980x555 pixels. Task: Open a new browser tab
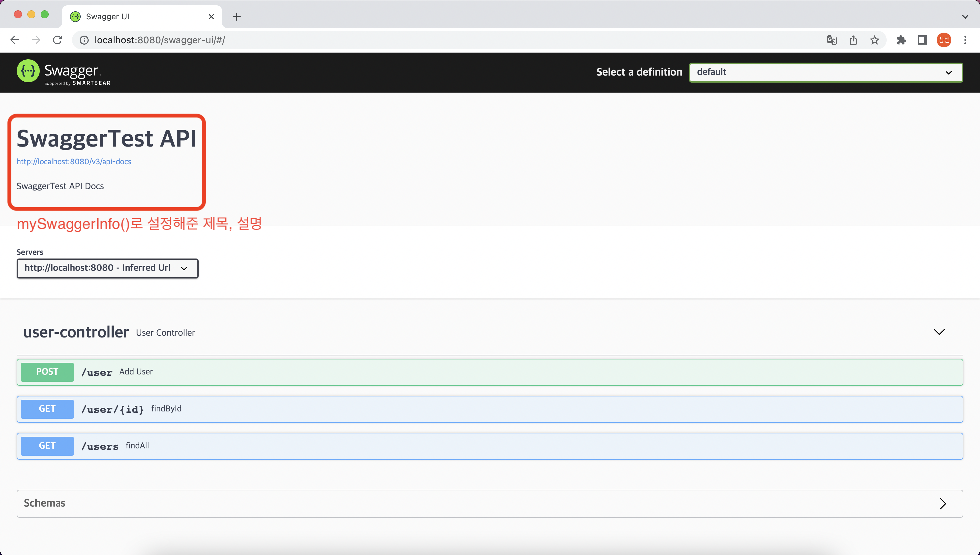(x=236, y=17)
